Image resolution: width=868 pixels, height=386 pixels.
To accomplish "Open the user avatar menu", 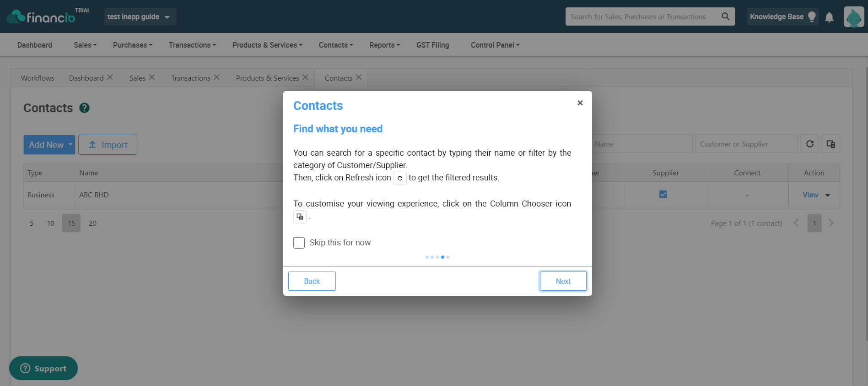I will tap(854, 17).
